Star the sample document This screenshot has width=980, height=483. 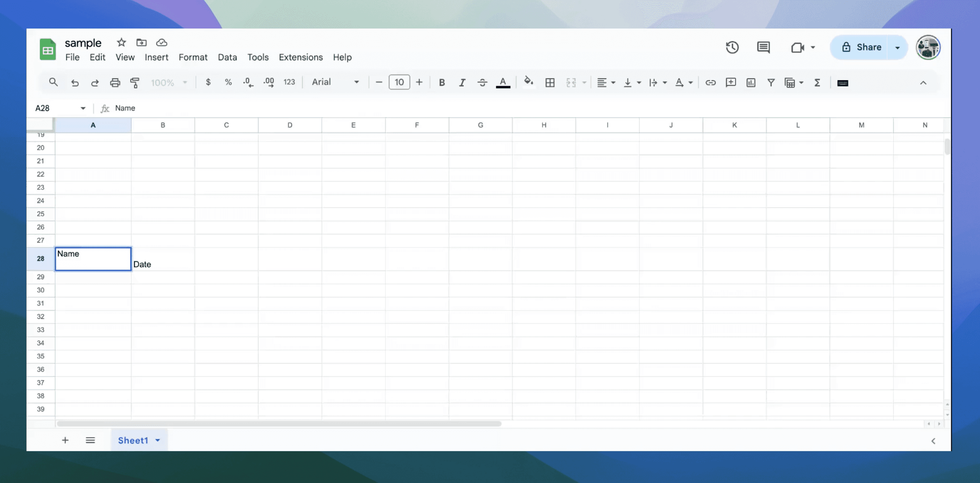coord(121,42)
